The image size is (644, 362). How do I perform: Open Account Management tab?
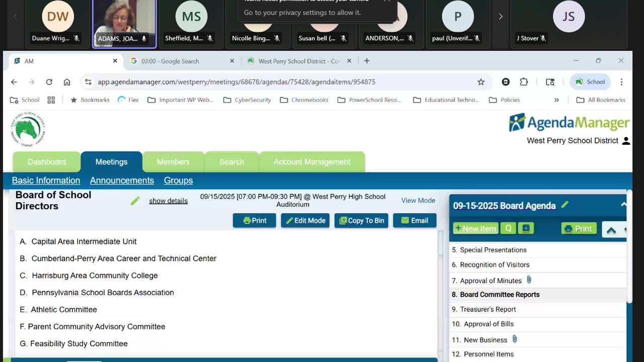pos(312,162)
